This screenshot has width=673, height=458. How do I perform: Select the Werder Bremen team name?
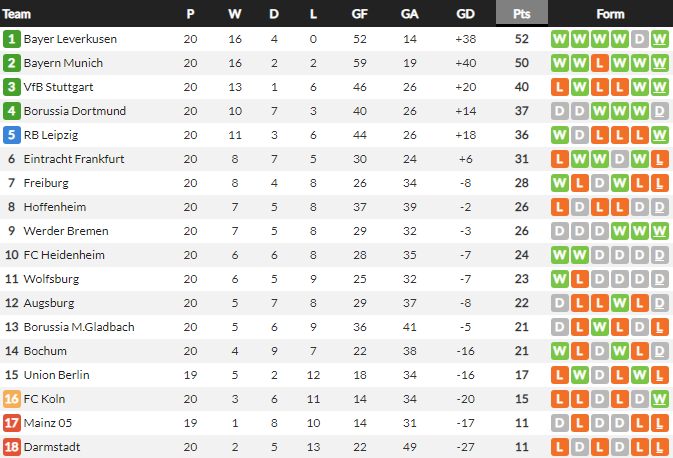(65, 231)
